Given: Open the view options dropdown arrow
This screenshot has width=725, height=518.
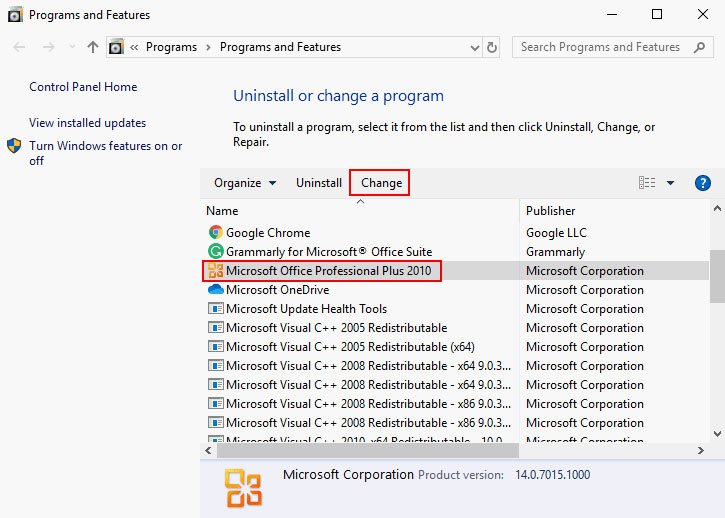Looking at the screenshot, I should point(670,183).
